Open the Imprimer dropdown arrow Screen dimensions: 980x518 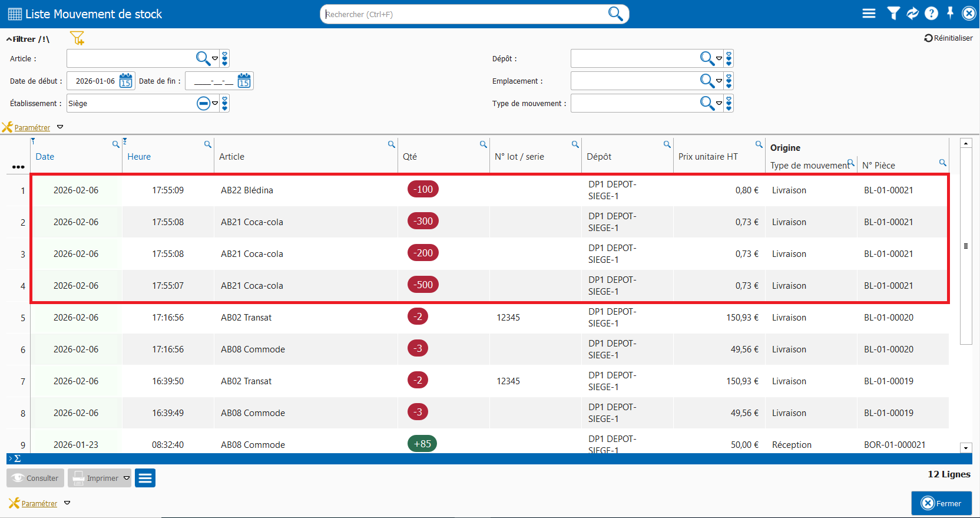(x=127, y=478)
